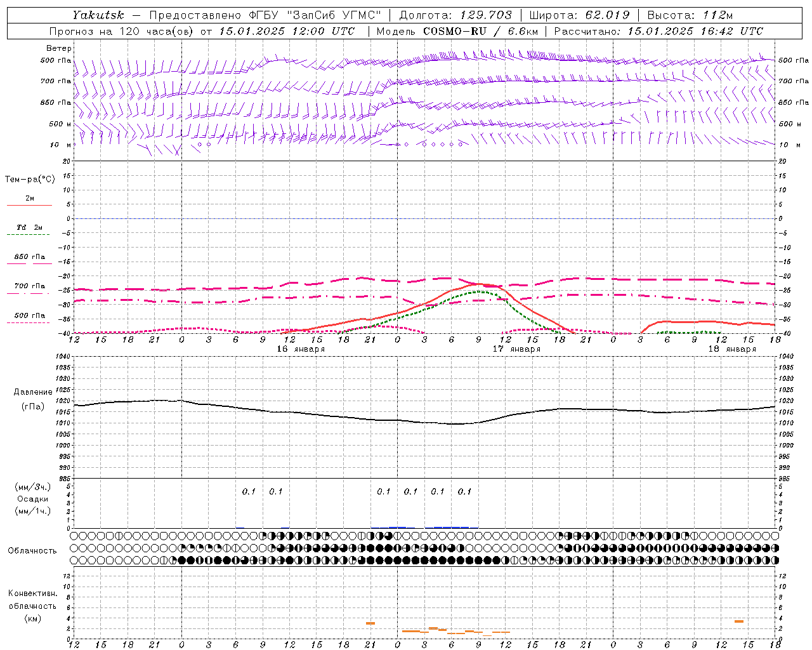Viewport: 812px width, 650px height.
Task: Click the 16 января date label
Action: (x=300, y=348)
